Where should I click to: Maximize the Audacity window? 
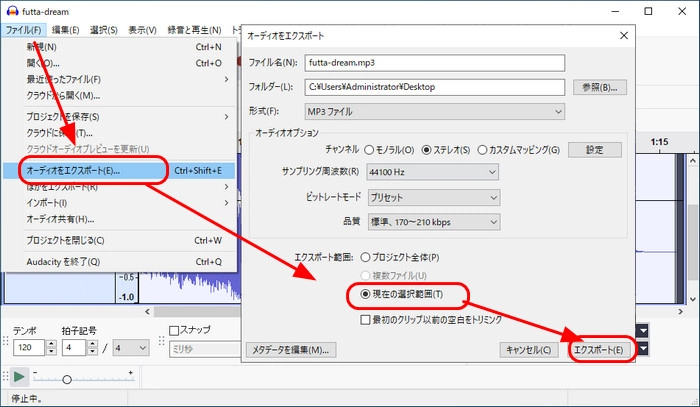tap(648, 11)
